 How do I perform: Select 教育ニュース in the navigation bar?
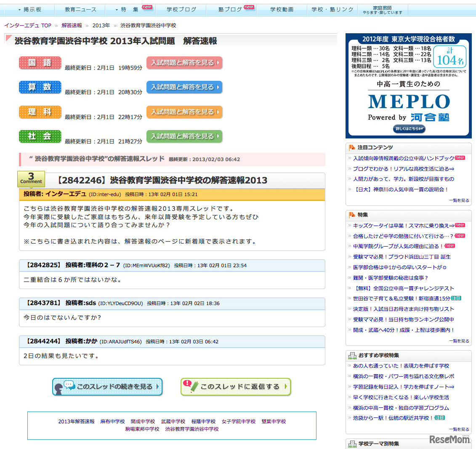click(x=79, y=8)
